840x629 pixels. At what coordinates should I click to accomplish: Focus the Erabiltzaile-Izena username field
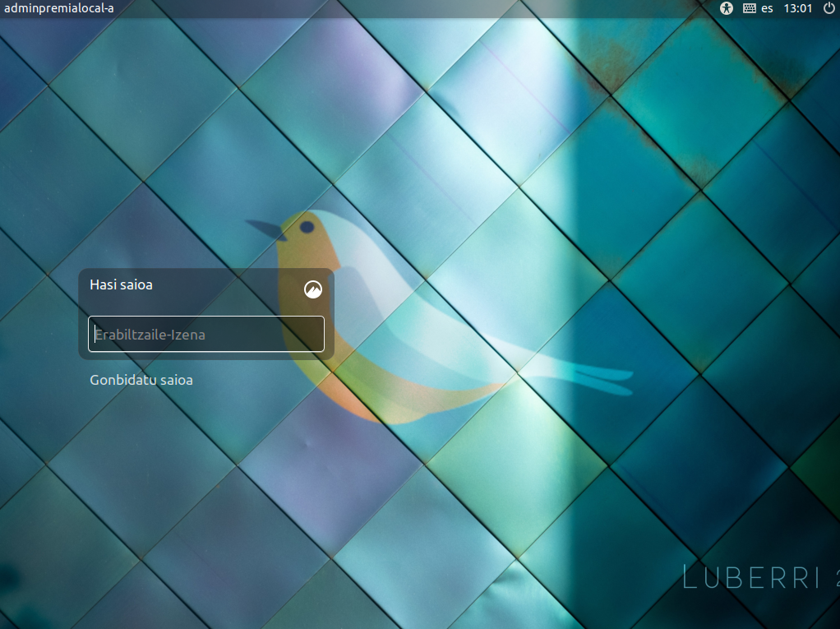coord(206,334)
